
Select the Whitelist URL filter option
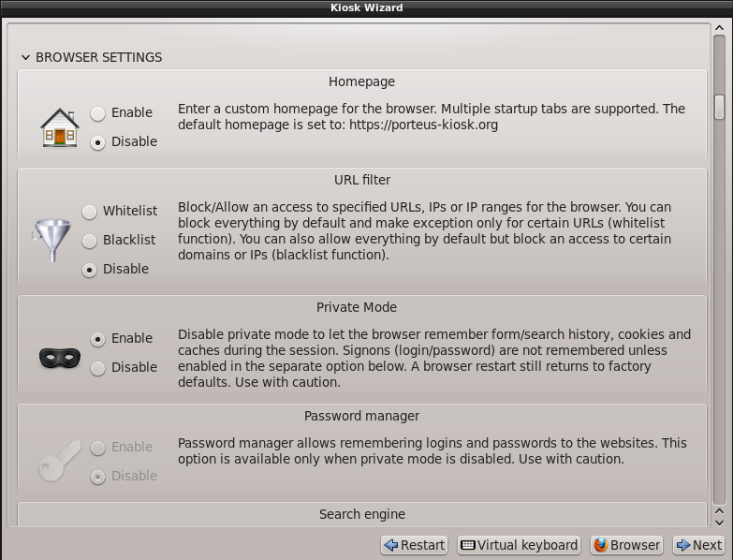(x=89, y=212)
